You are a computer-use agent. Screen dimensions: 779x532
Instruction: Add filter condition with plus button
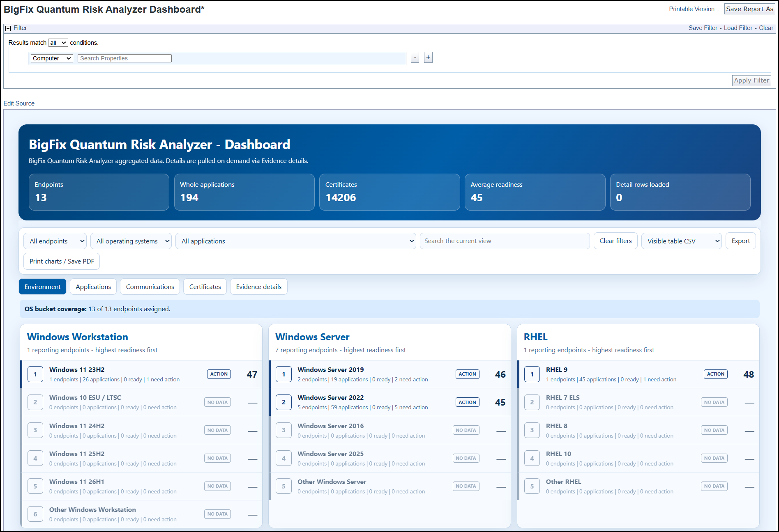428,57
